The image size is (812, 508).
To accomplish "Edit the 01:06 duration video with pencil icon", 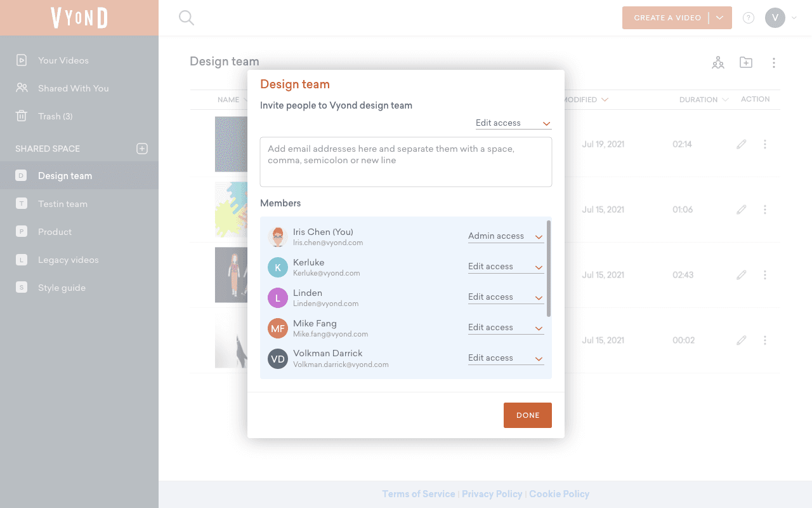I will [742, 210].
